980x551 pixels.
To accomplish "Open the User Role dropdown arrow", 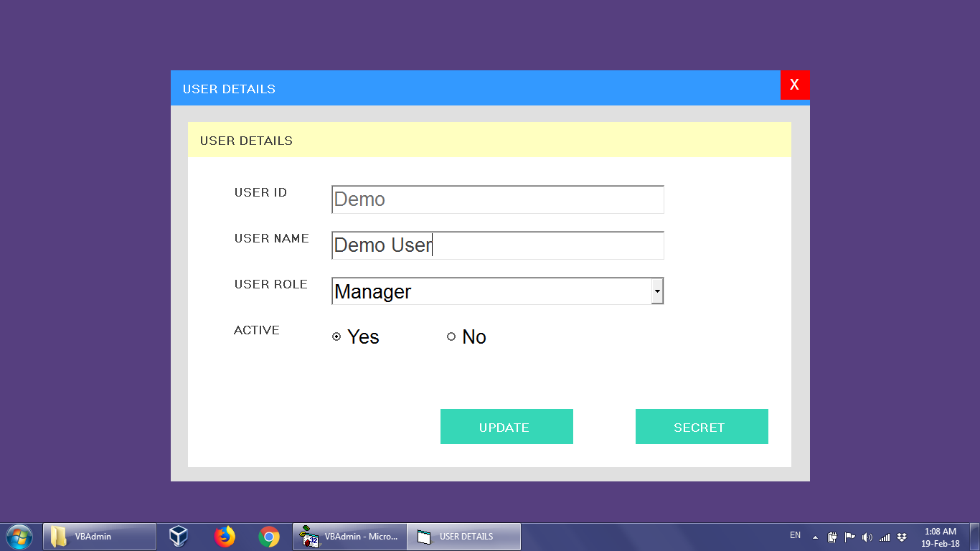I will coord(657,291).
